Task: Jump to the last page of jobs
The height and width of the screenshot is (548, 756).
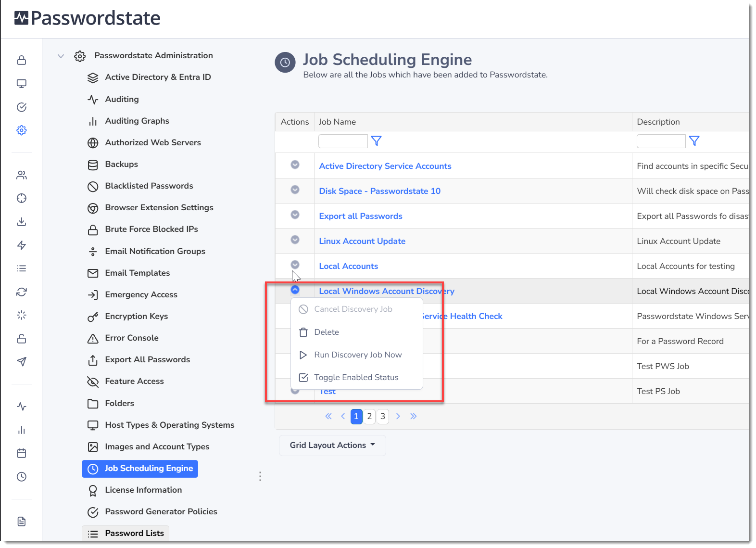Action: click(414, 417)
